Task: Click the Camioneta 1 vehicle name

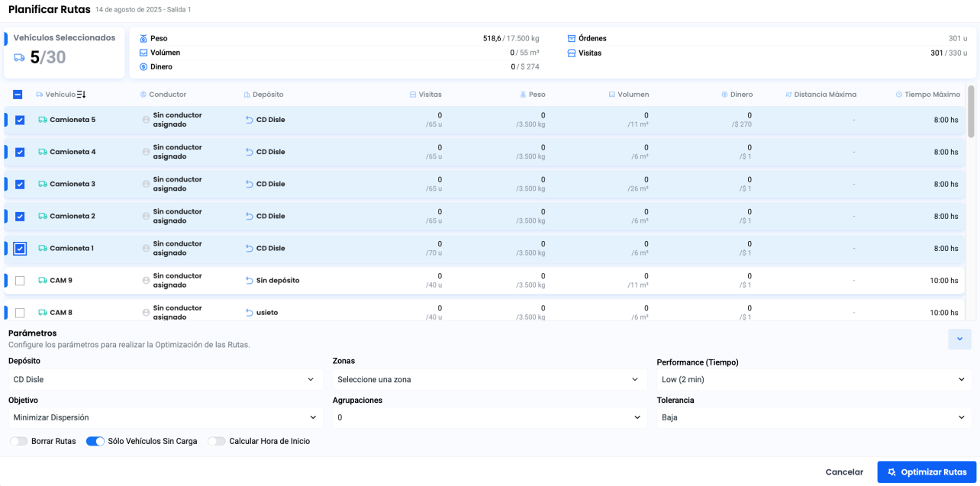Action: point(72,248)
